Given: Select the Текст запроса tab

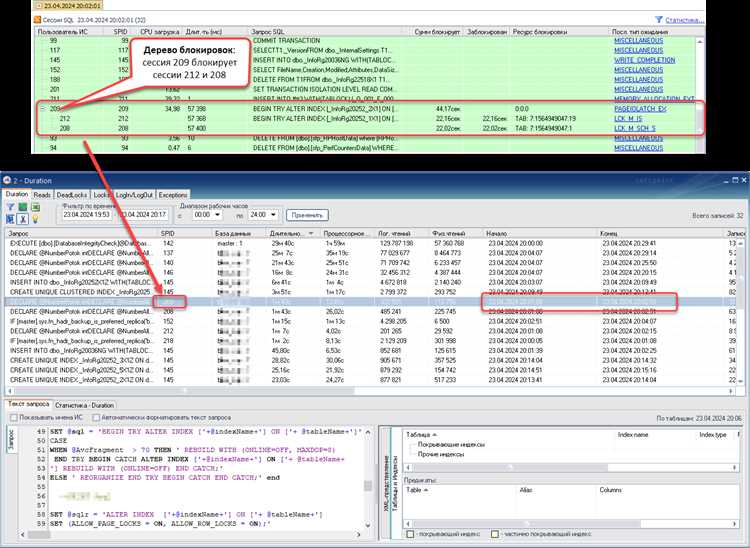Looking at the screenshot, I should click(x=29, y=404).
